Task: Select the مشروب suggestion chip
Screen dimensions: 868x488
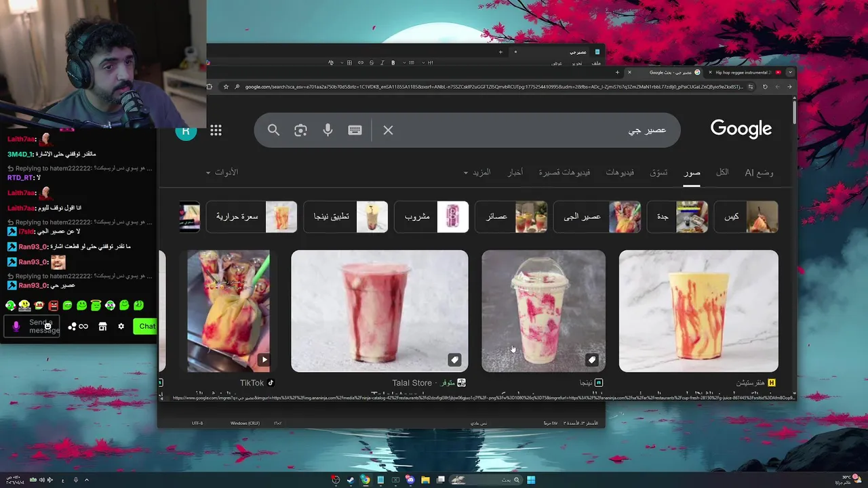Action: coord(431,217)
